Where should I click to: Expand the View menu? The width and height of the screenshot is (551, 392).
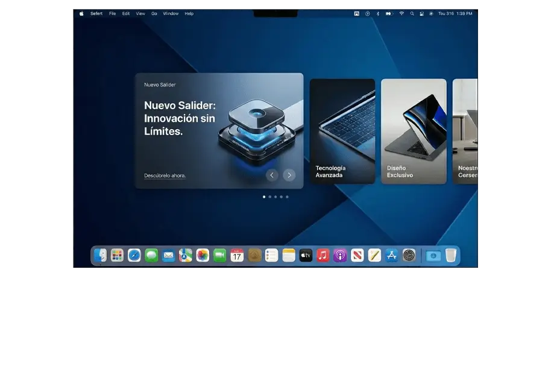click(140, 13)
